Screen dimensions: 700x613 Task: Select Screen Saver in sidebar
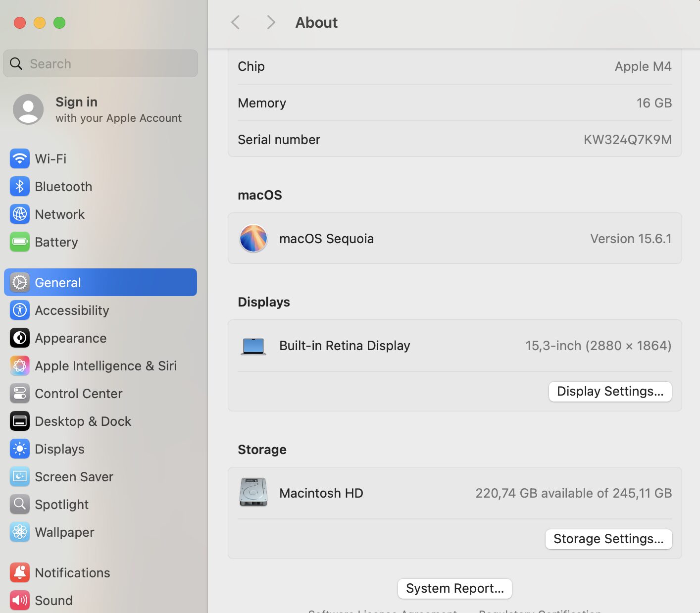coord(74,477)
